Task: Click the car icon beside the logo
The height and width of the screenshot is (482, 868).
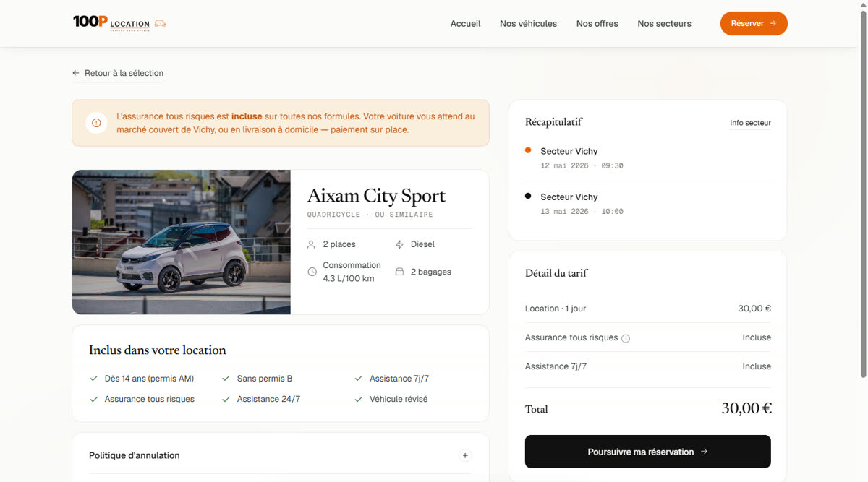Action: (x=161, y=23)
